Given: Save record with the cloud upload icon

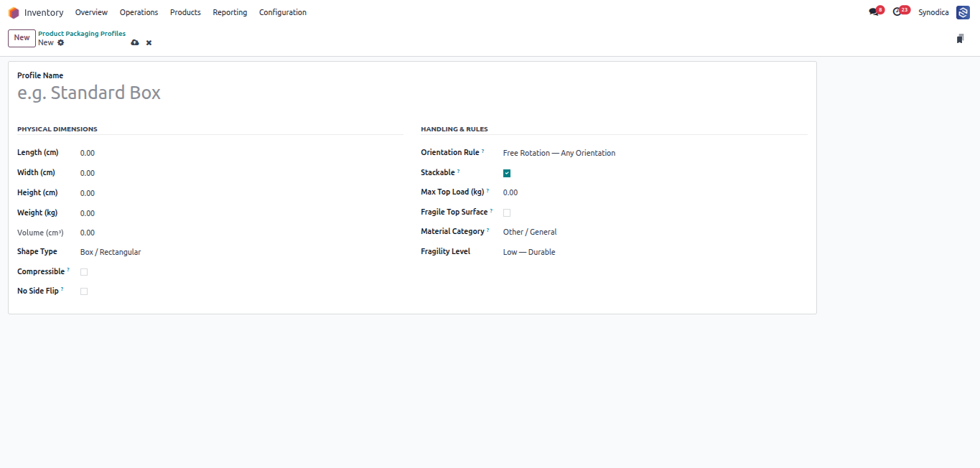Looking at the screenshot, I should 135,43.
